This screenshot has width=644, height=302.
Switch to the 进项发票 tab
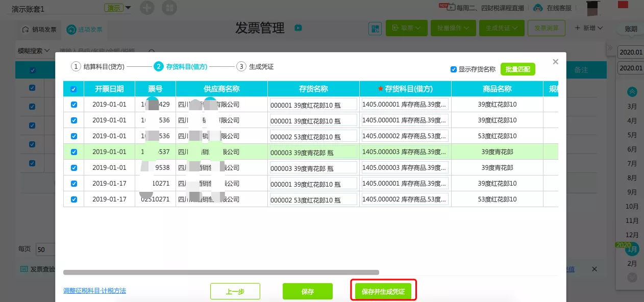tap(85, 30)
